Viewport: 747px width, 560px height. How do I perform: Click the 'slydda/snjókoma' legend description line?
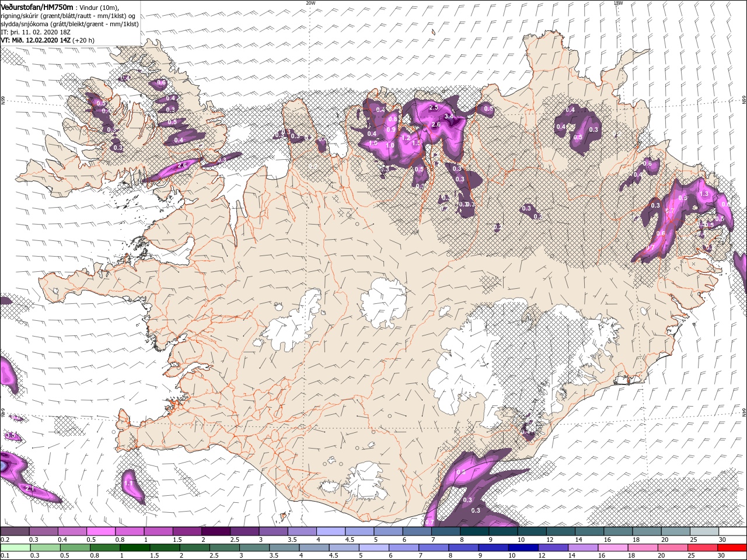pyautogui.click(x=69, y=24)
